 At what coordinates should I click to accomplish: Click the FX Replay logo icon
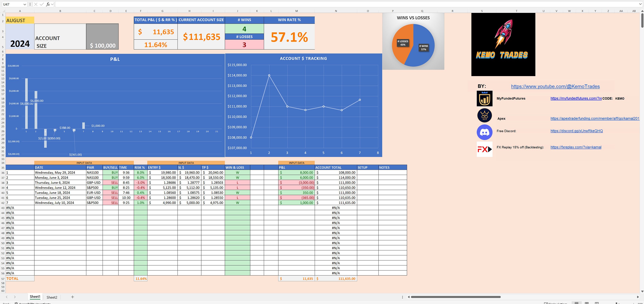point(484,149)
